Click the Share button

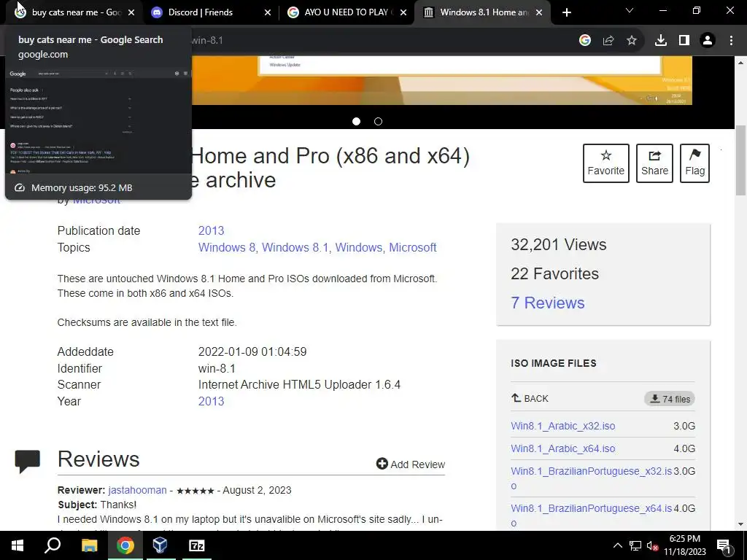click(654, 163)
